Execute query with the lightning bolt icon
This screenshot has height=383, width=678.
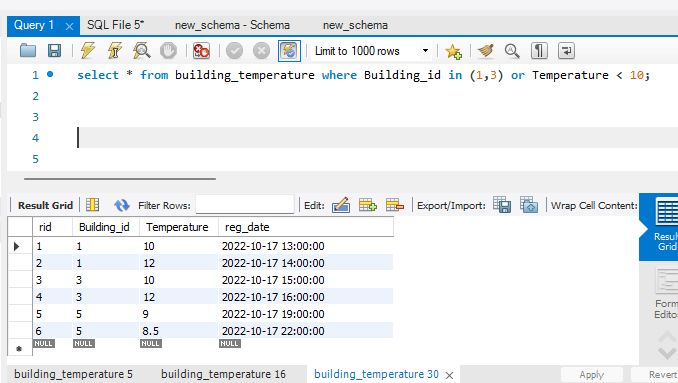tap(88, 51)
